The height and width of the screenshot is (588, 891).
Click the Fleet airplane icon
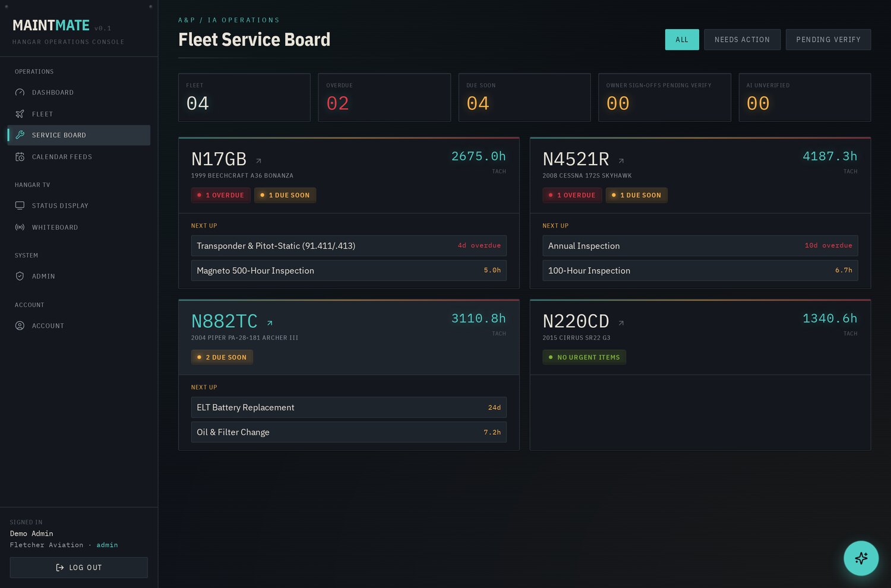[20, 114]
